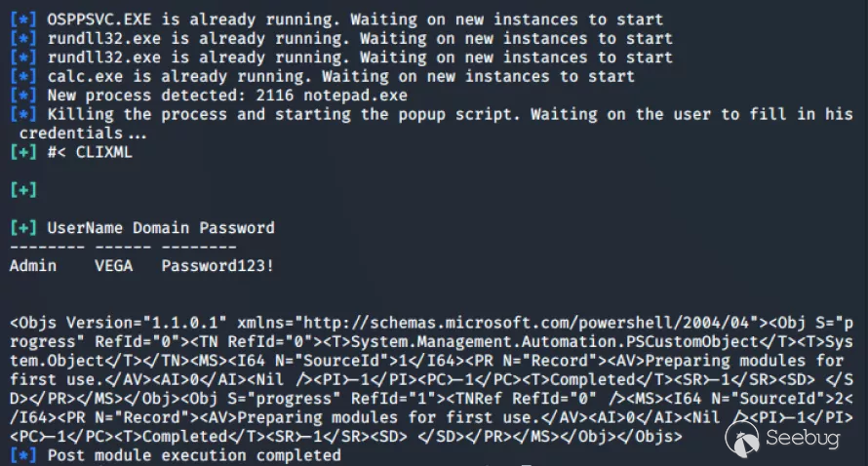Click the Admin username value
The width and height of the screenshot is (868, 466).
[33, 265]
